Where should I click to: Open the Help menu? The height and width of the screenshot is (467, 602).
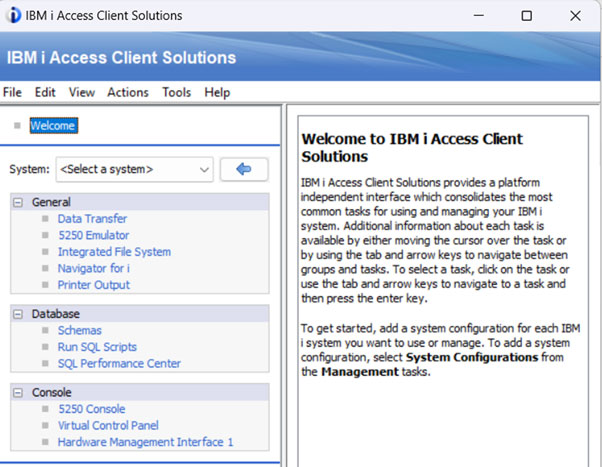tap(217, 92)
